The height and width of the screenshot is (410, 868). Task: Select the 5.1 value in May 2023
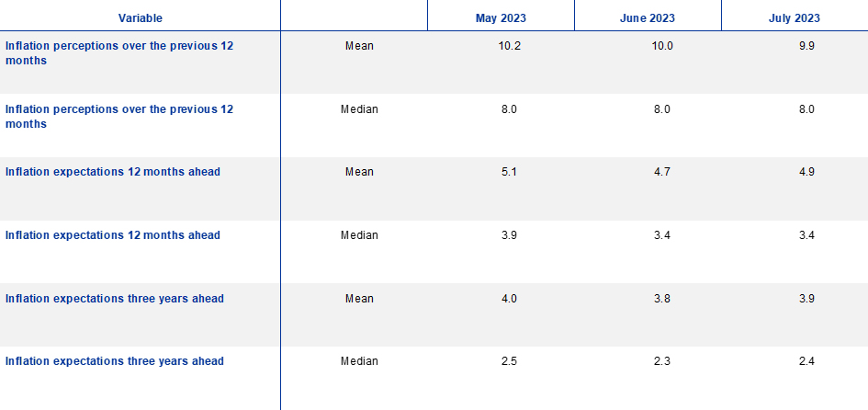tap(509, 172)
